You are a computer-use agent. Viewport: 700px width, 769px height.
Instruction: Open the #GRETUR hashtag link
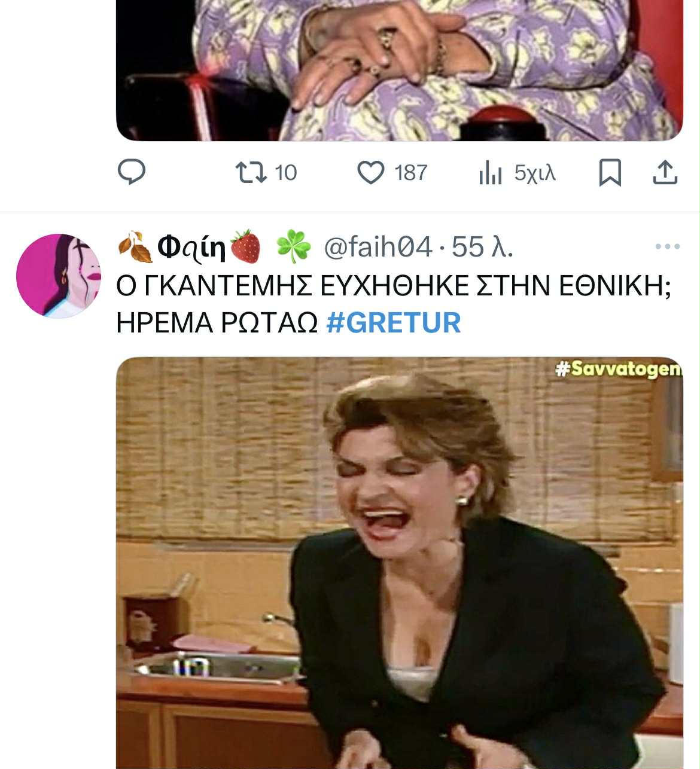(394, 323)
